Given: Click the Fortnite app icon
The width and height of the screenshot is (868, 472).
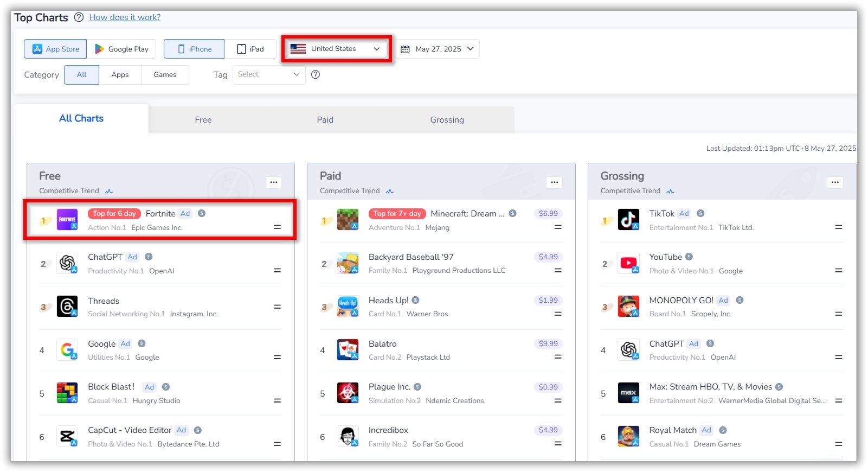Looking at the screenshot, I should point(67,220).
